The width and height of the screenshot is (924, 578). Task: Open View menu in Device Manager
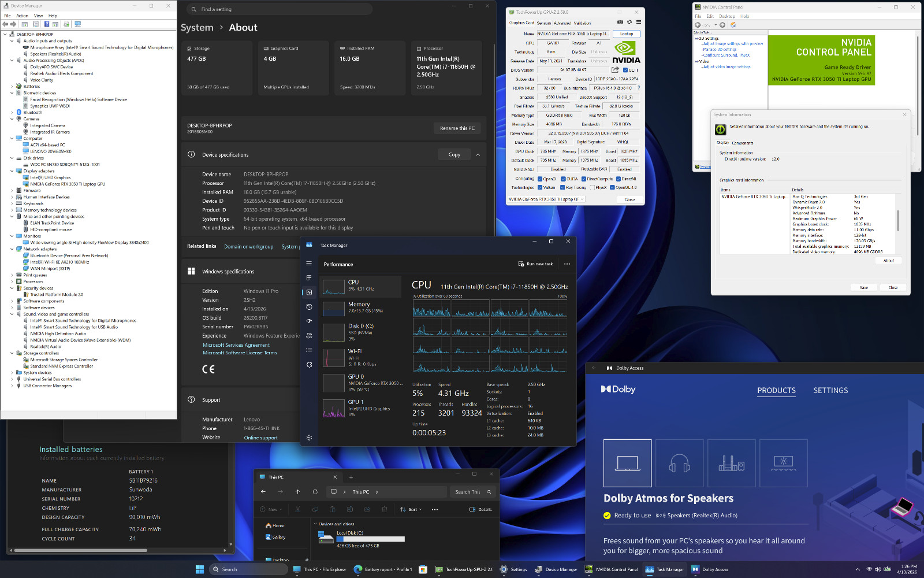[38, 16]
